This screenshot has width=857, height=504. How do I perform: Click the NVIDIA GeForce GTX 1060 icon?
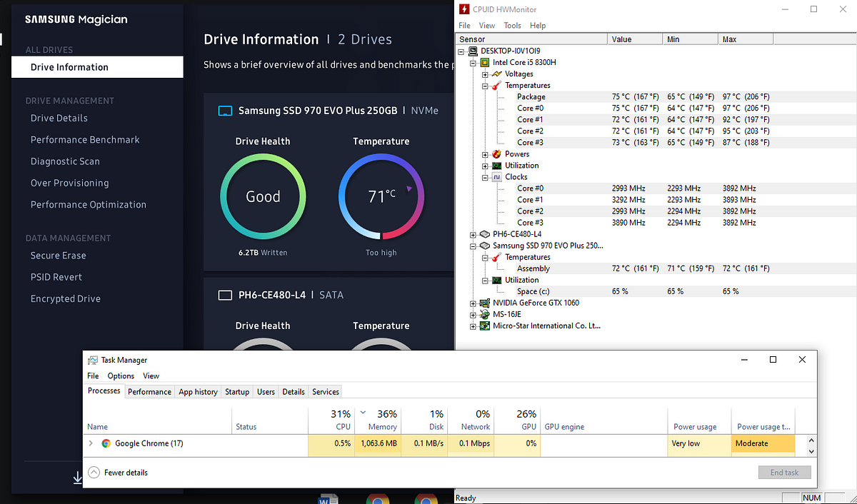pyautogui.click(x=485, y=303)
